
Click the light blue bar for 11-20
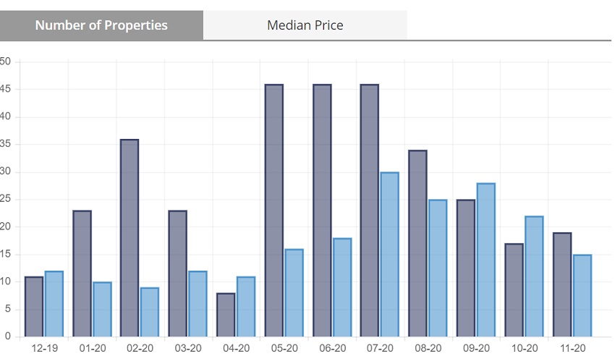(x=582, y=296)
